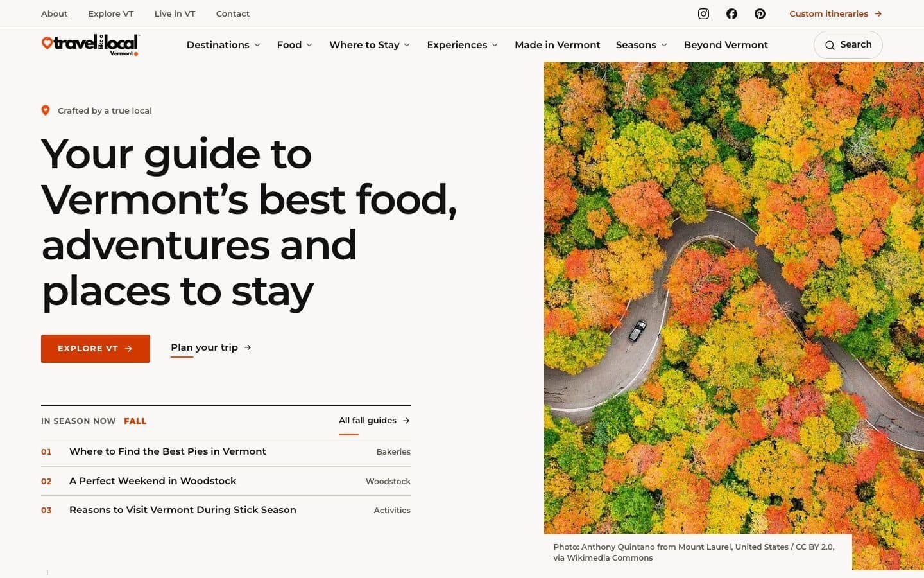924x578 pixels.
Task: Click the Search field in the header
Action: click(848, 45)
